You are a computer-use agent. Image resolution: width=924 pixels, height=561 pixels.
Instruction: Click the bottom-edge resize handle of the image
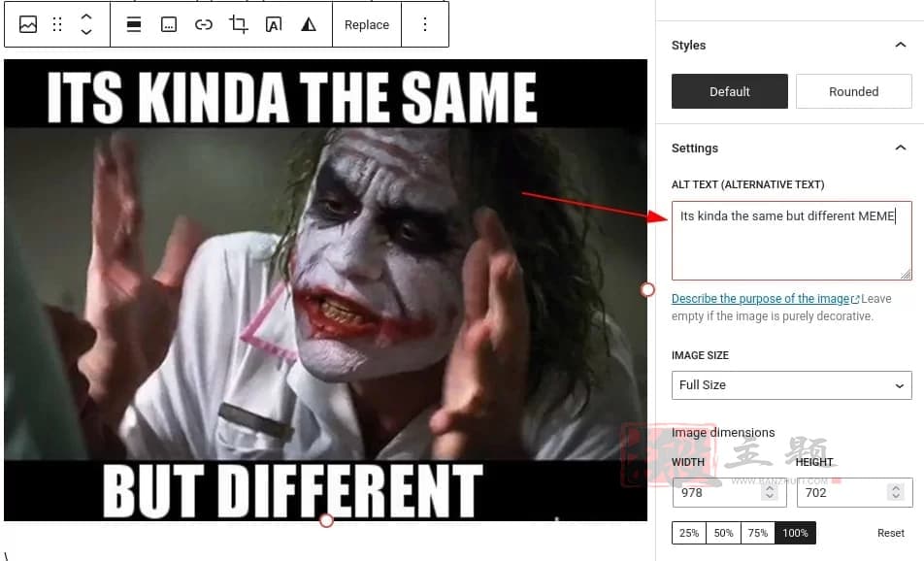click(x=326, y=521)
